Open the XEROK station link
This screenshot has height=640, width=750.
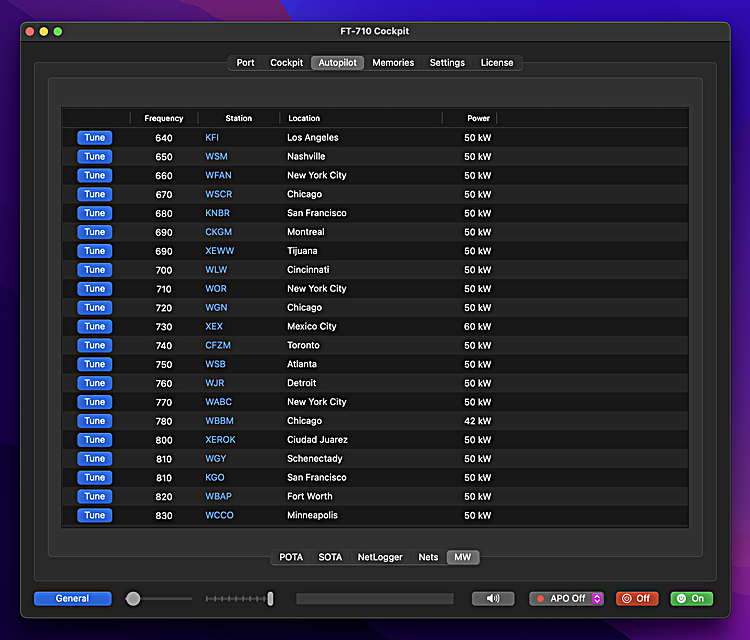tap(220, 440)
